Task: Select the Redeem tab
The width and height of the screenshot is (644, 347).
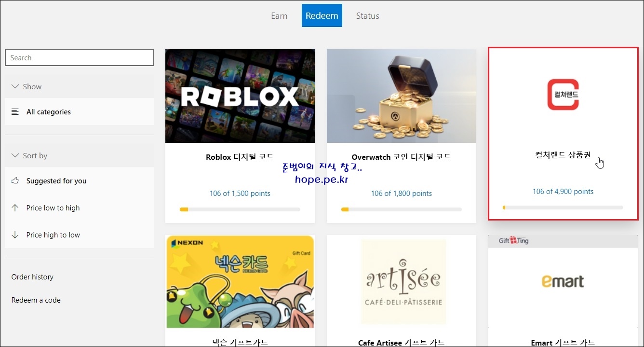Action: pos(322,15)
